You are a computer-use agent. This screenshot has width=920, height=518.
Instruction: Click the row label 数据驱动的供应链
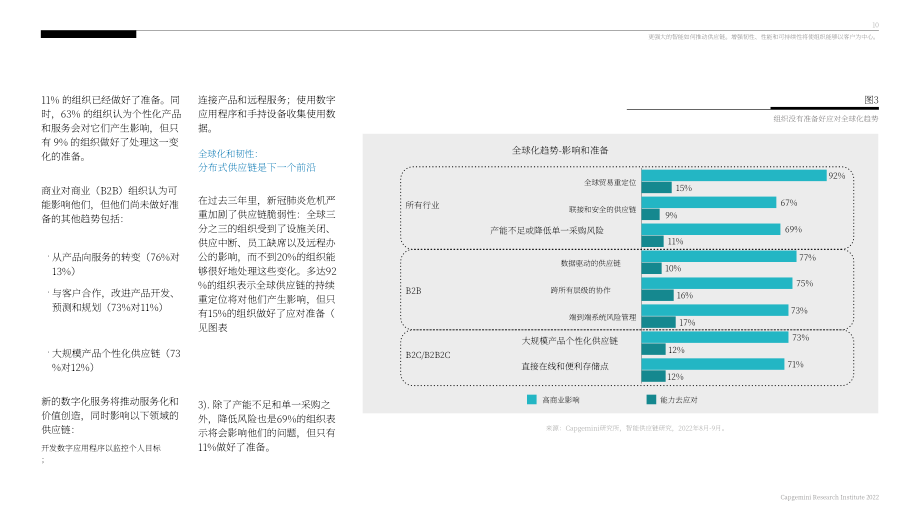590,263
